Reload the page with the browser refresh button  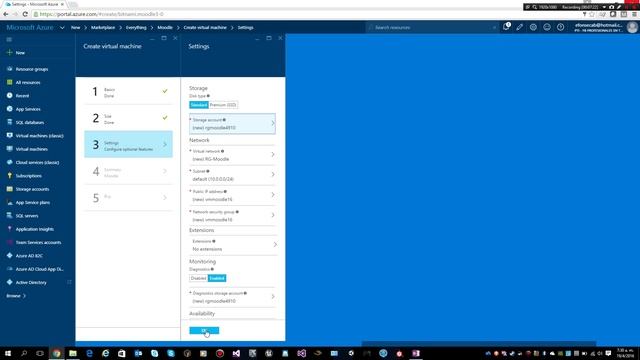[25, 14]
